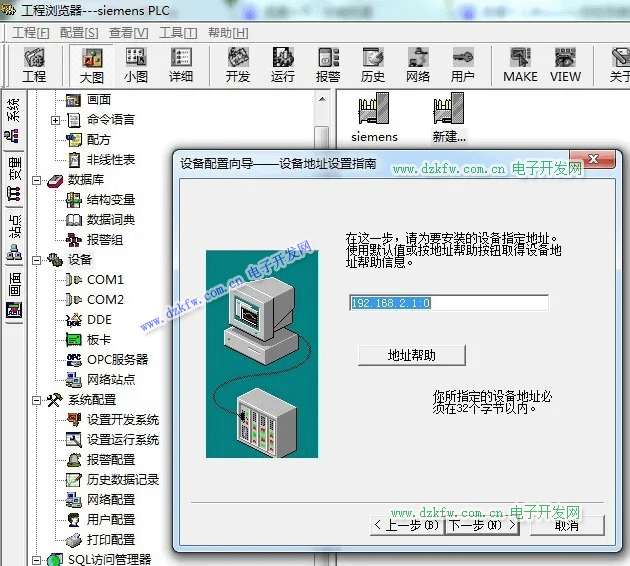Image resolution: width=630 pixels, height=566 pixels.
Task: Select the 变量 side tab
Action: [x=14, y=178]
